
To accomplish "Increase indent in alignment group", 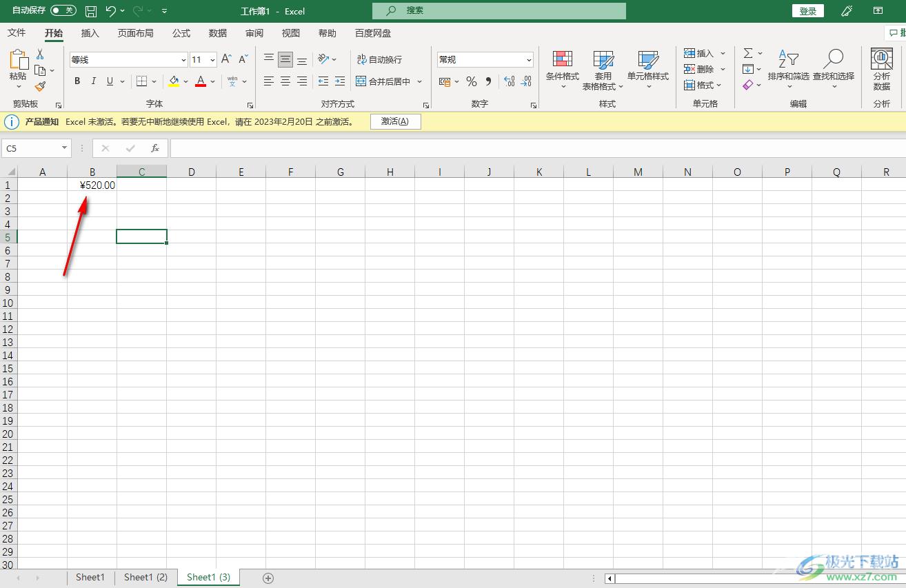I will (340, 81).
